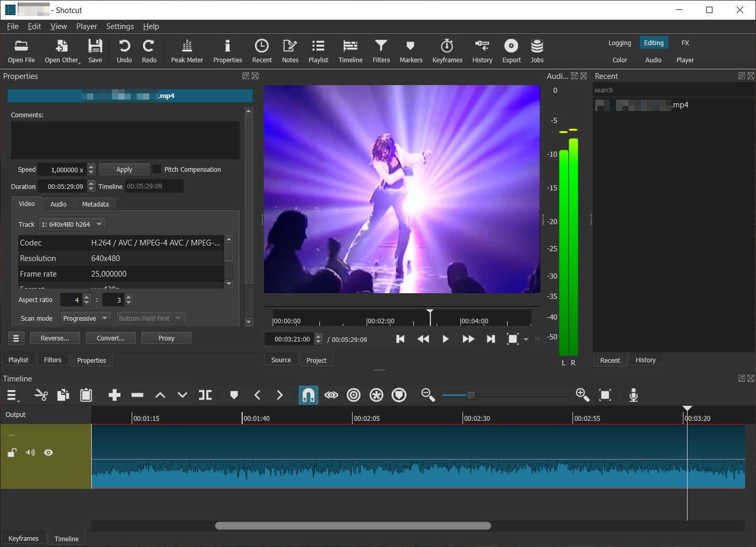This screenshot has width=756, height=547.
Task: Click the Record Audio microphone icon
Action: [x=633, y=395]
